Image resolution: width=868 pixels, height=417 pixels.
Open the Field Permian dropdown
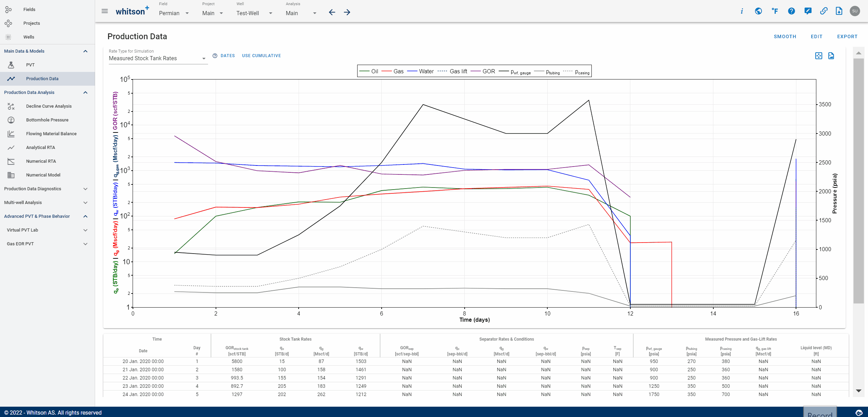coord(174,13)
